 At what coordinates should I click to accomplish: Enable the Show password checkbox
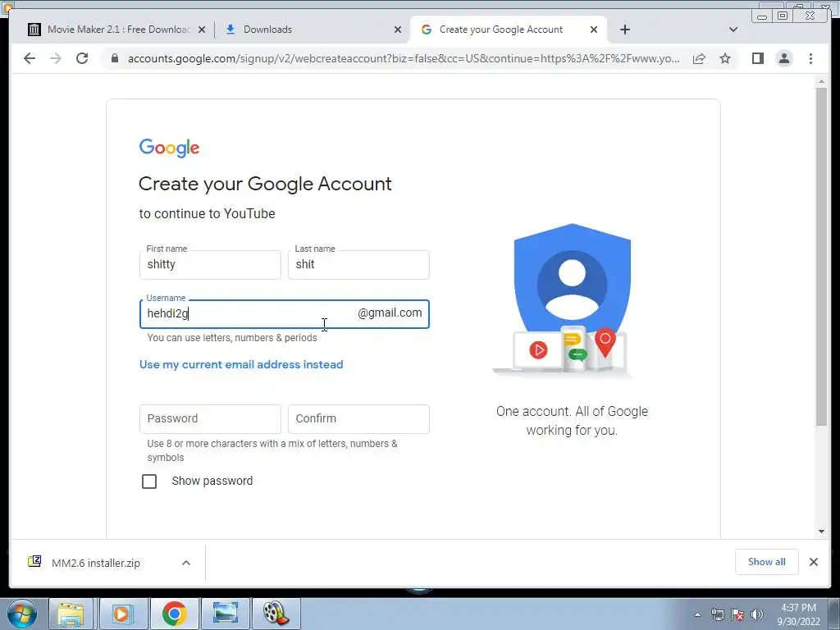149,481
